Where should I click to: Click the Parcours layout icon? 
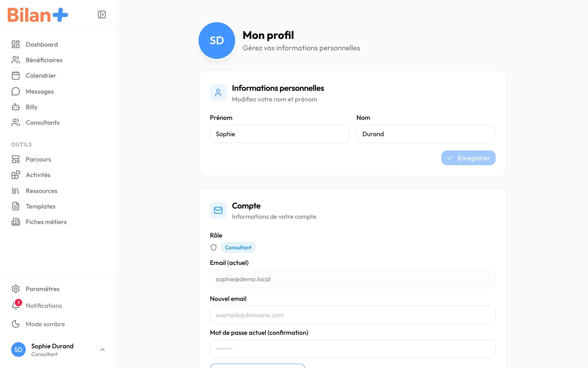[15, 159]
